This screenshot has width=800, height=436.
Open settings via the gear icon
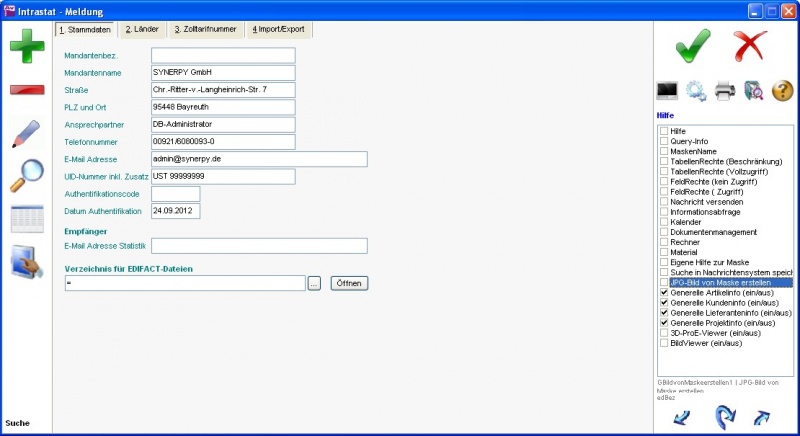point(696,91)
